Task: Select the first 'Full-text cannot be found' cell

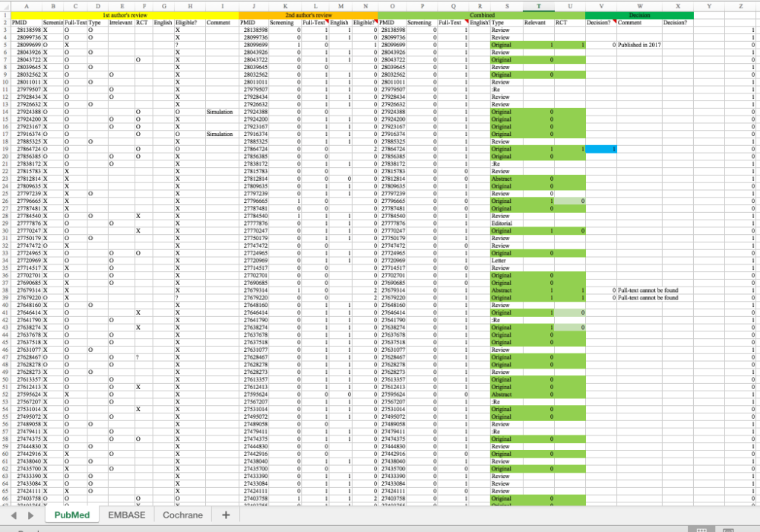Action: [647, 290]
